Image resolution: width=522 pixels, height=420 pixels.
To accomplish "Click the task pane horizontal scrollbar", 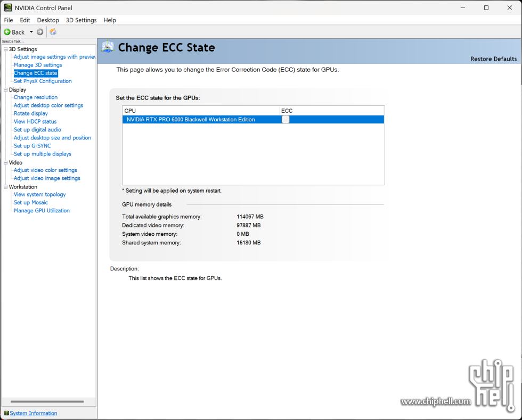I will tap(47, 402).
